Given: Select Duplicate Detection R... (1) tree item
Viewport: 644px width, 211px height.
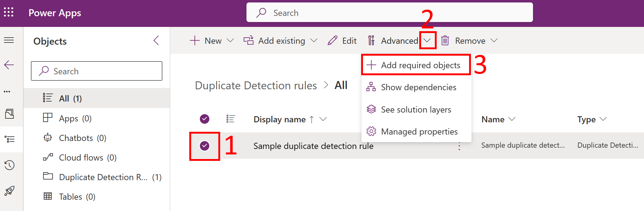Looking at the screenshot, I should (x=97, y=177).
